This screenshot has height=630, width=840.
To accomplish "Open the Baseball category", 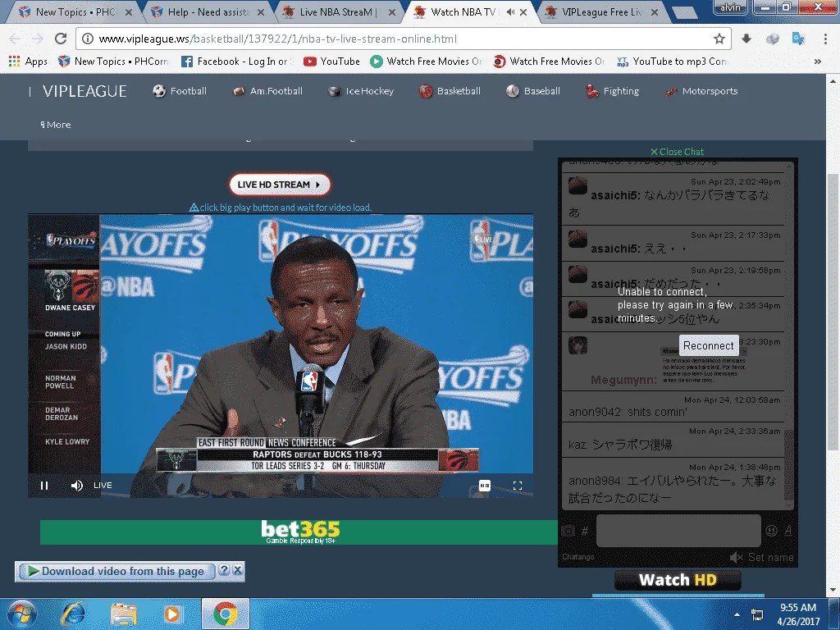I will tap(533, 91).
